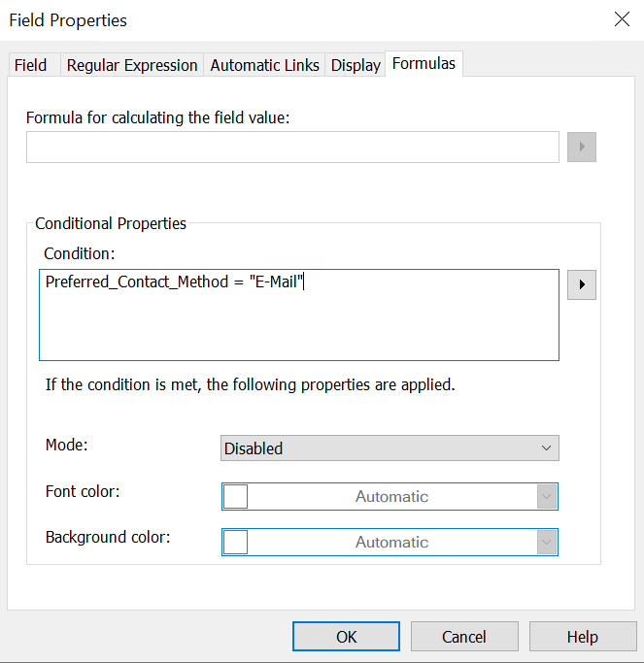Close the Field Properties dialog with X
This screenshot has width=644, height=663.
tap(621, 19)
